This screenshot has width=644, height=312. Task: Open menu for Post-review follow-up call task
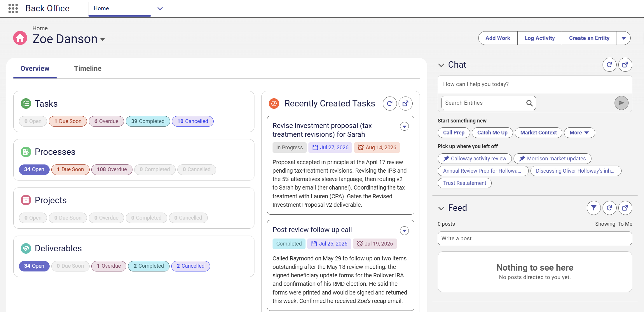coord(404,231)
